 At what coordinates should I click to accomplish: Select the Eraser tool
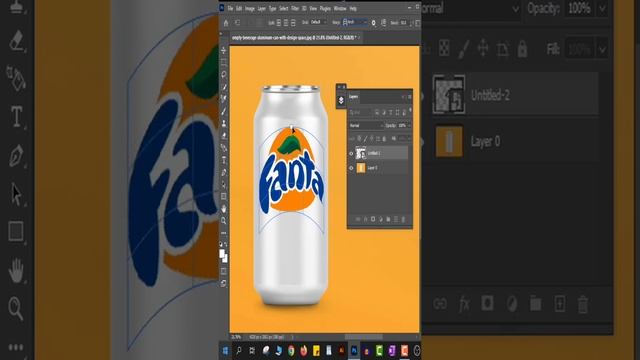click(224, 136)
